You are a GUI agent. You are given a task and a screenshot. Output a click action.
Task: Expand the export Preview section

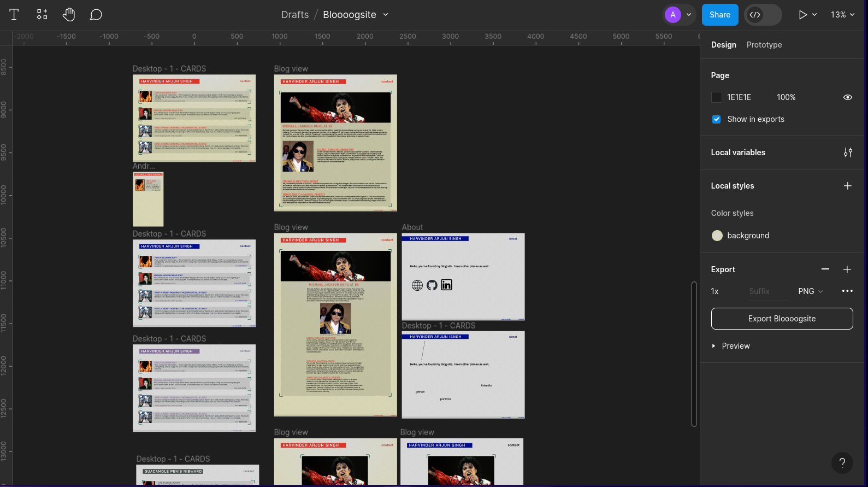[714, 346]
